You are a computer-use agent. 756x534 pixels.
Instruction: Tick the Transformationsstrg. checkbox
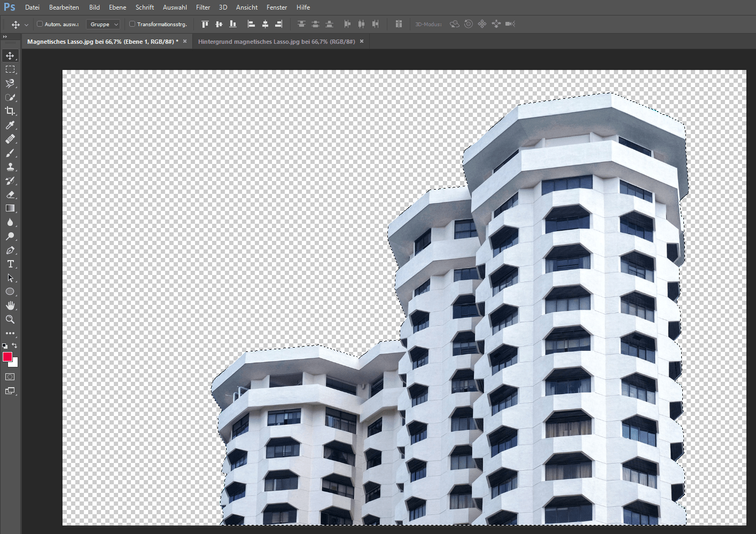(132, 24)
